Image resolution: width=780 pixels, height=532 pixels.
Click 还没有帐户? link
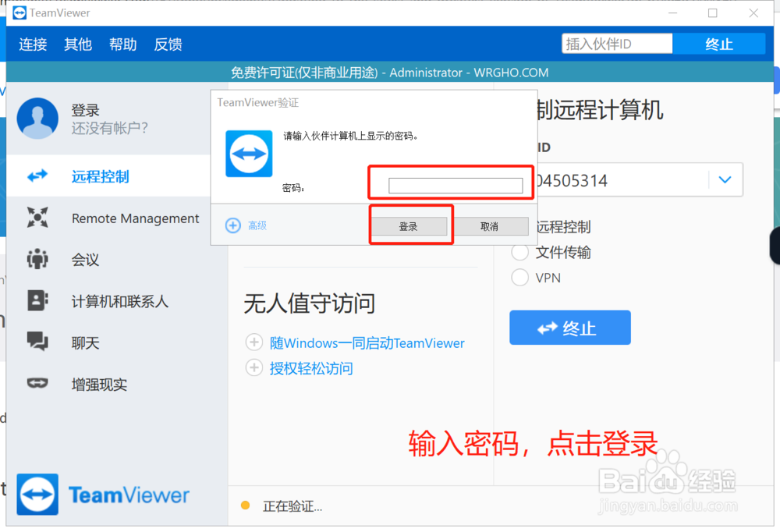click(109, 129)
